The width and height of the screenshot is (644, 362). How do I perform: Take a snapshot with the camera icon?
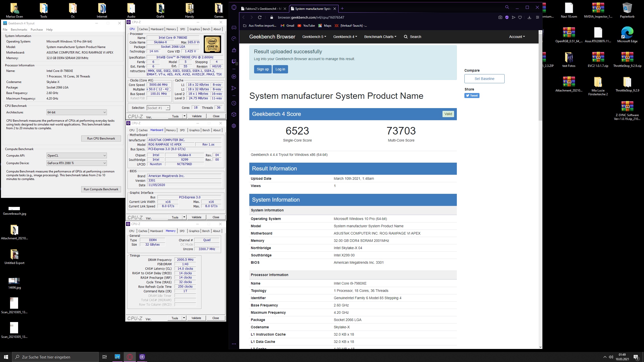[x=500, y=17]
